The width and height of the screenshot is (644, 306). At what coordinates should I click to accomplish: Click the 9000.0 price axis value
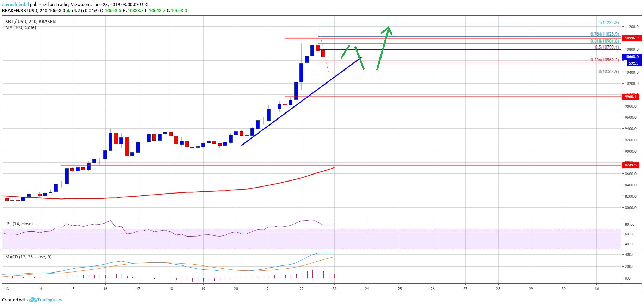pos(631,151)
